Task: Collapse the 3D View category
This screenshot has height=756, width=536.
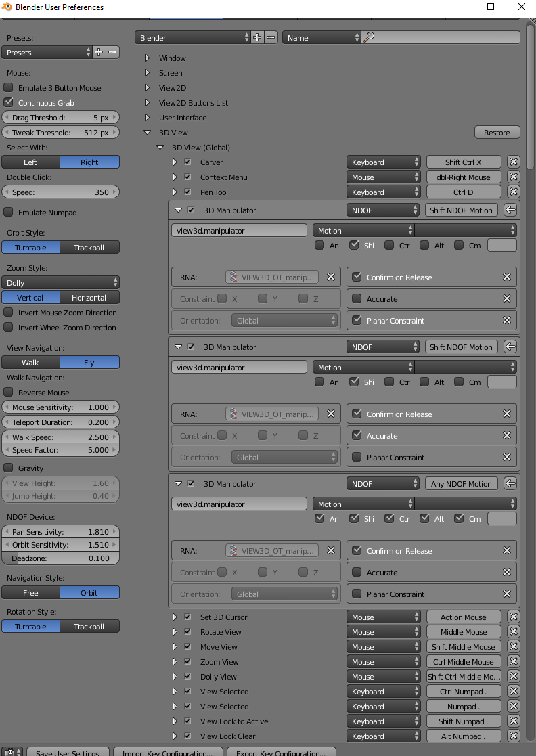Action: click(148, 133)
